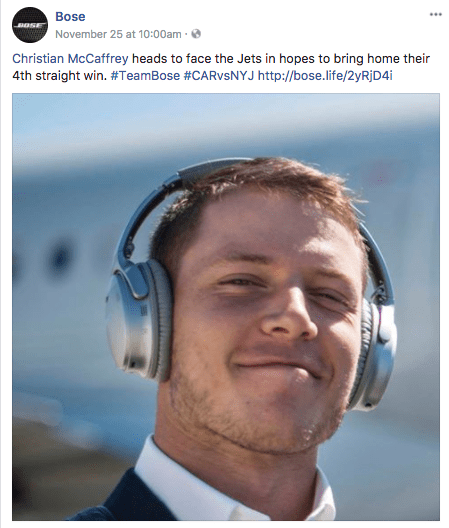Screen dimensions: 449x528
Task: Open the Bose page name link
Action: click(x=70, y=16)
